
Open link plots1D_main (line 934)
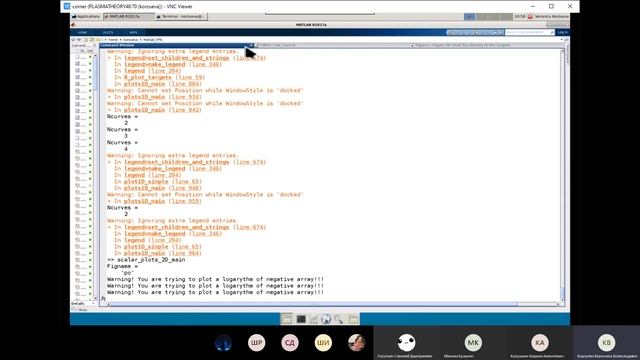163,97
